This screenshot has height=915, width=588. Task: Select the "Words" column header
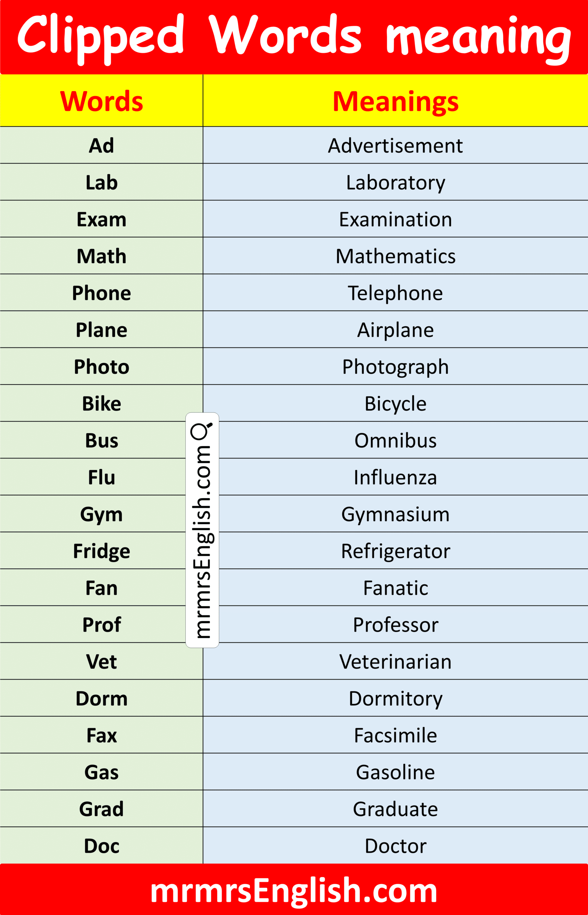pyautogui.click(x=101, y=101)
